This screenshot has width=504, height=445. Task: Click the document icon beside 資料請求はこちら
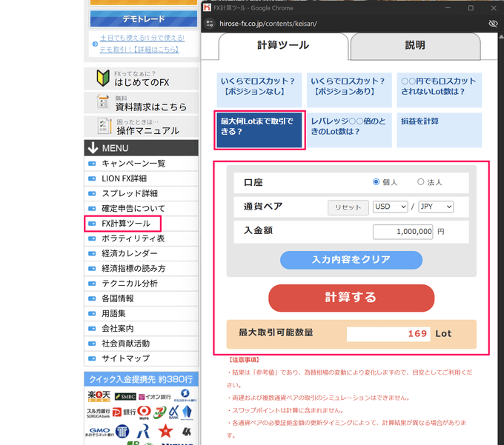tap(103, 101)
